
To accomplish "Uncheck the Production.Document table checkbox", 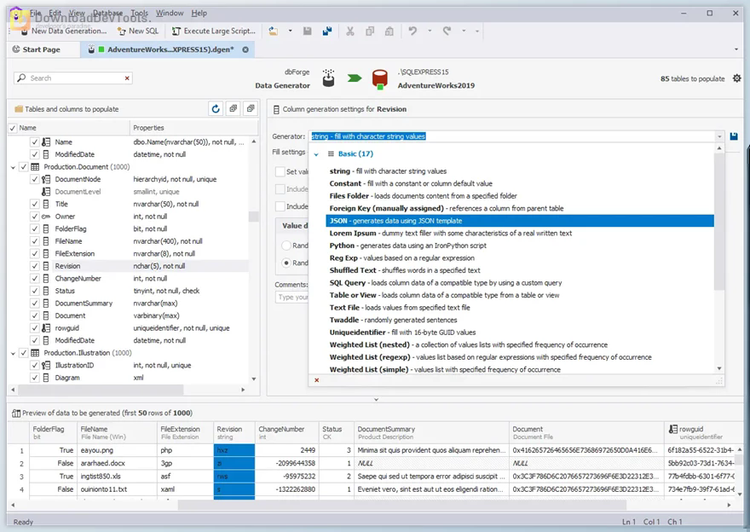I will pos(23,167).
